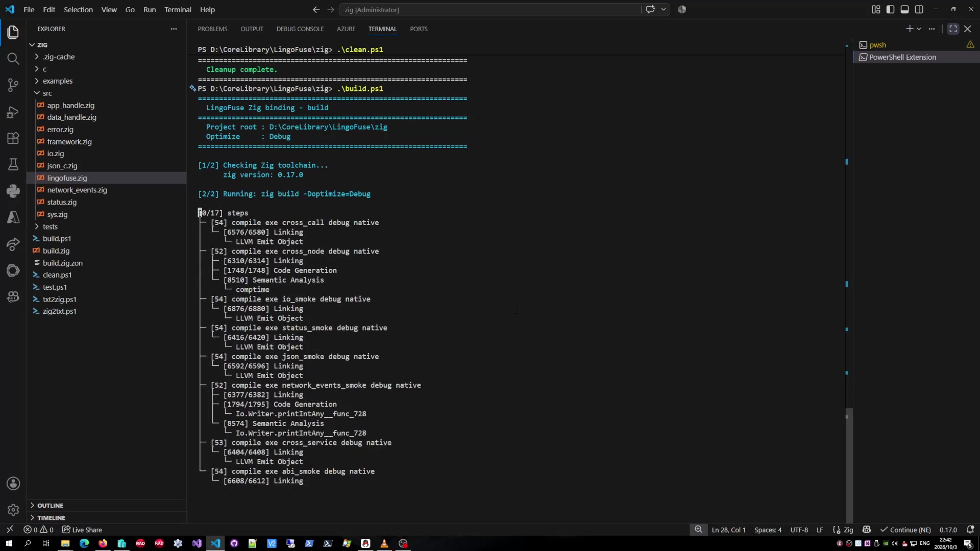Open build.zig file in explorer

[x=106, y=251]
